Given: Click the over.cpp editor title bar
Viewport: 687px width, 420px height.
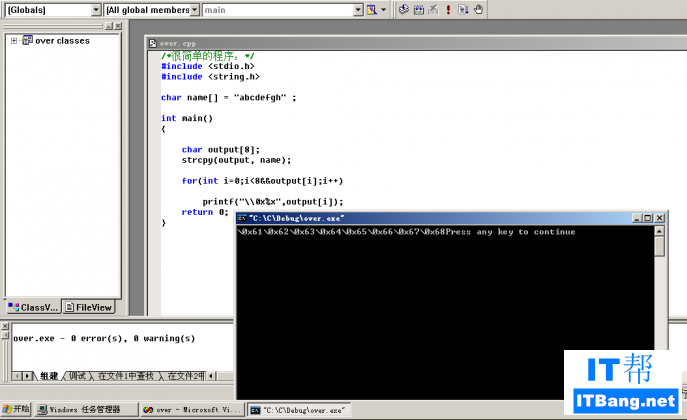Looking at the screenshot, I should 416,43.
